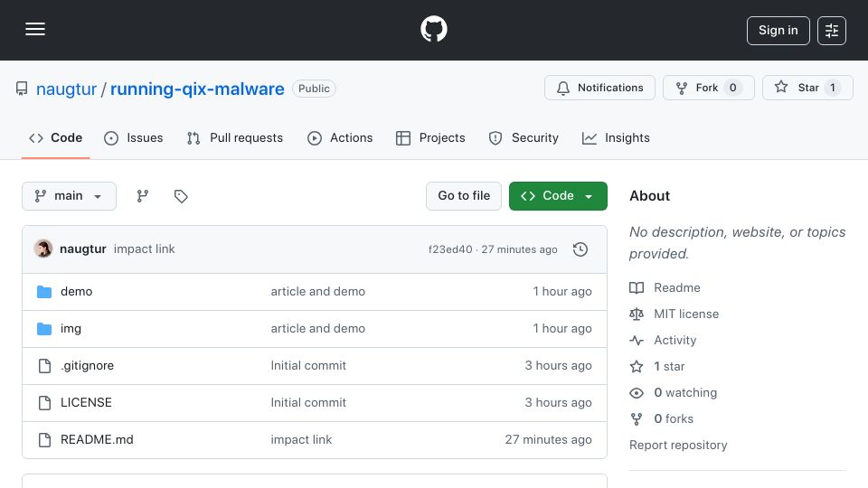Click the img folder icon
The height and width of the screenshot is (488, 868).
[x=44, y=329]
